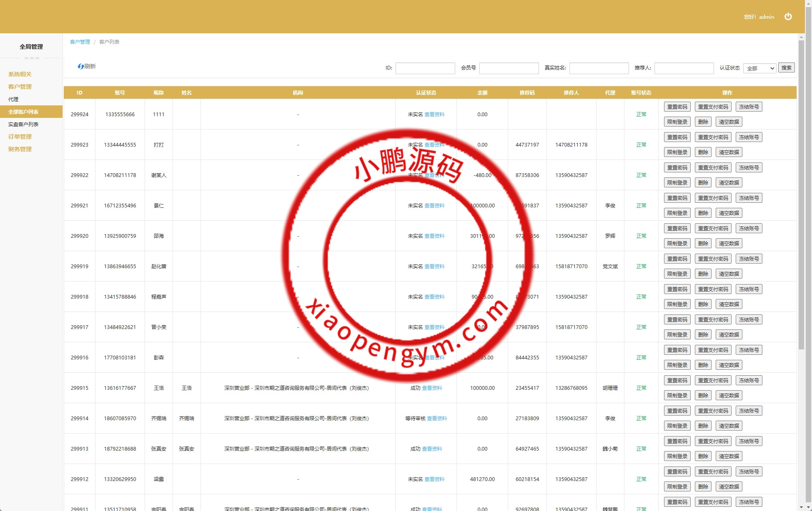Click 限制登录 for user 299923
The height and width of the screenshot is (511, 812).
click(677, 152)
